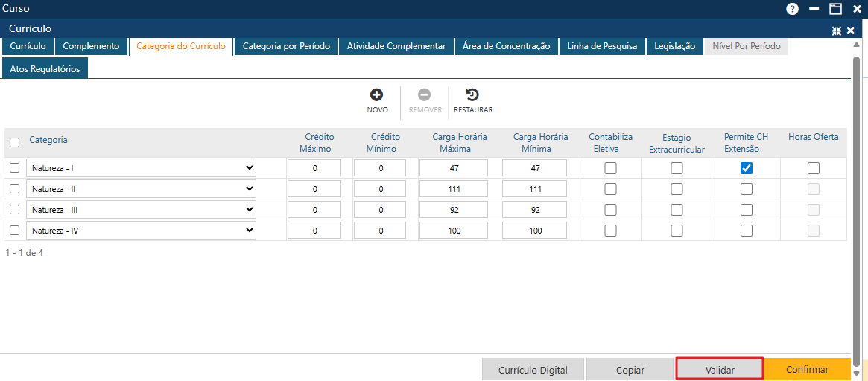Screen dimensions: 868x381
Task: Edit Carga Horária Máxima field showing 47
Action: tap(454, 168)
